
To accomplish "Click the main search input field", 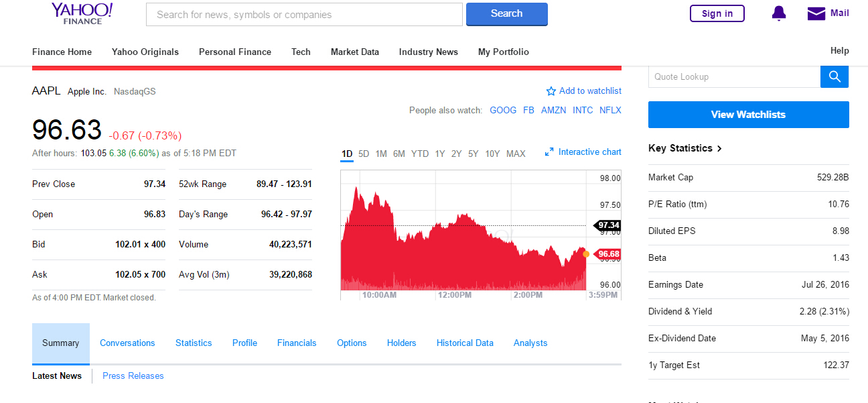I will (304, 14).
